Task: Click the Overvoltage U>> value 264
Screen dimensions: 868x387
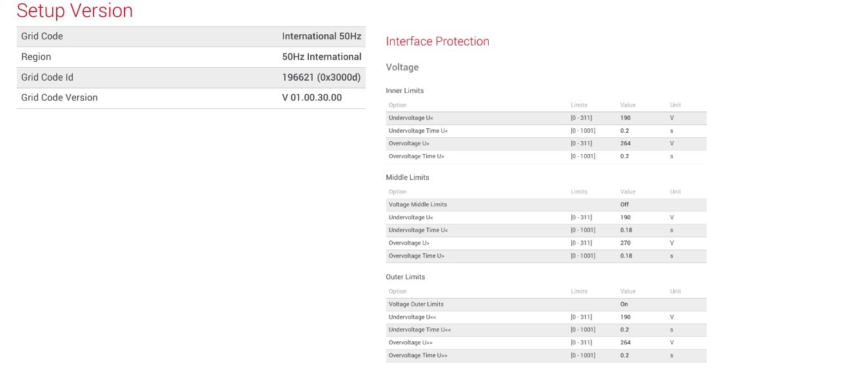Action: 625,342
